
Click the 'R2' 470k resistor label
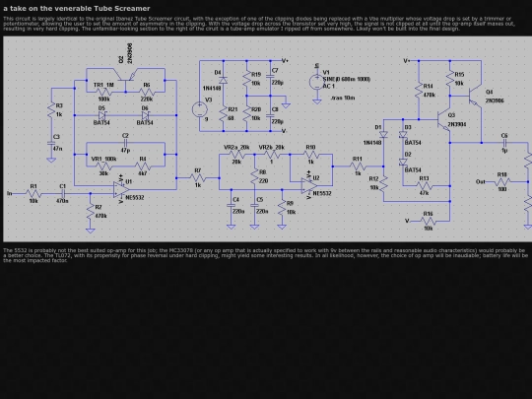tap(99, 207)
